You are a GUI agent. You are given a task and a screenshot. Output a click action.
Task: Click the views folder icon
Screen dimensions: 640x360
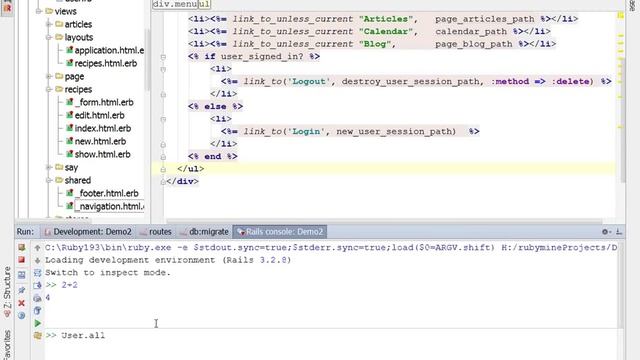pyautogui.click(x=49, y=11)
